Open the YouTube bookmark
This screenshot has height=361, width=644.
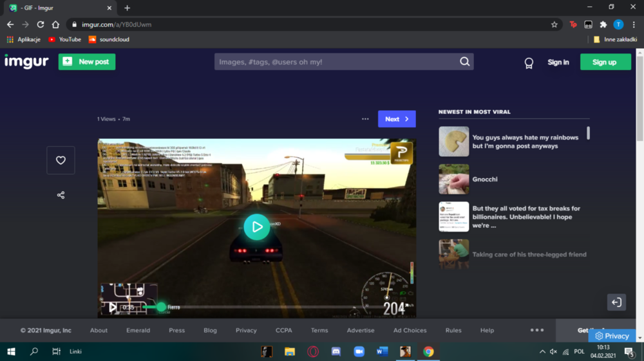[65, 39]
